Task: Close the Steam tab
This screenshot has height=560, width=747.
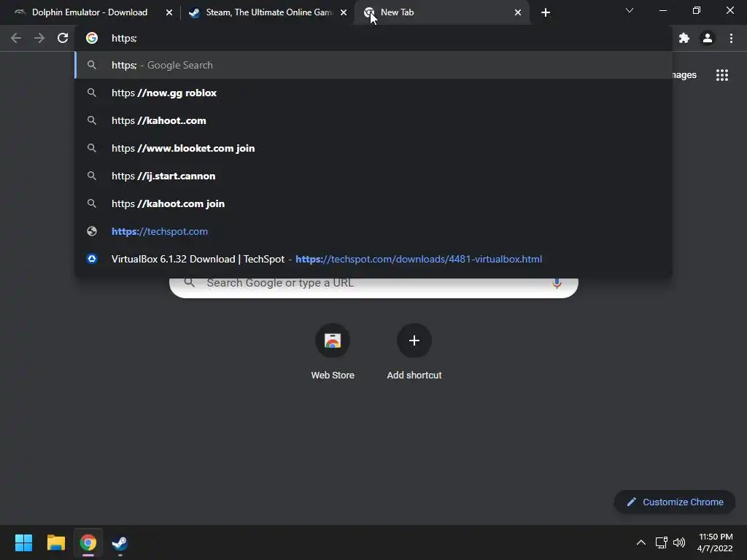Action: click(x=344, y=12)
